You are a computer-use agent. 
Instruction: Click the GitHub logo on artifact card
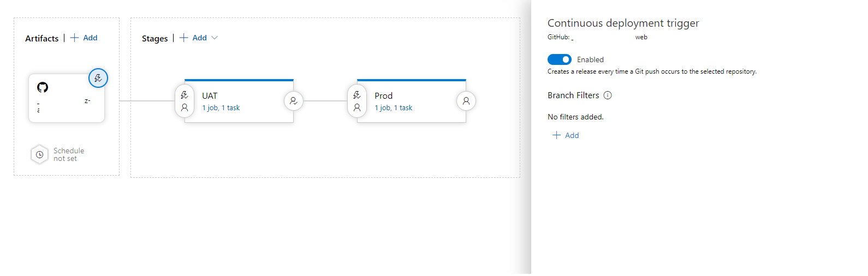tap(43, 87)
